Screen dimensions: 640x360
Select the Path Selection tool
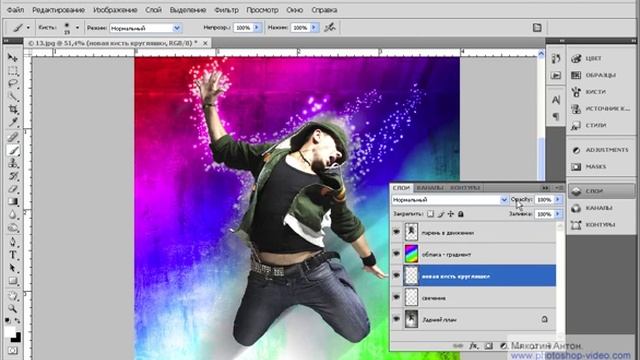coord(13,268)
